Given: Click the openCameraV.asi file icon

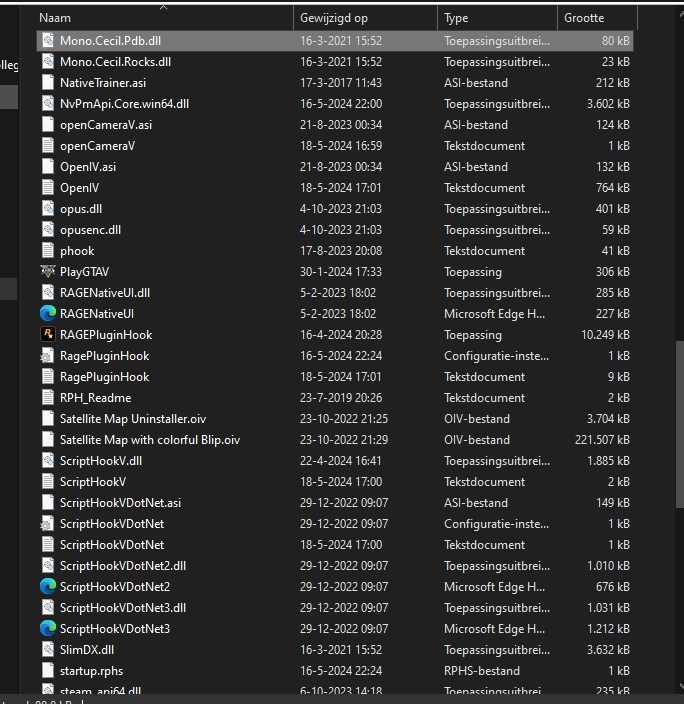Looking at the screenshot, I should pyautogui.click(x=48, y=125).
